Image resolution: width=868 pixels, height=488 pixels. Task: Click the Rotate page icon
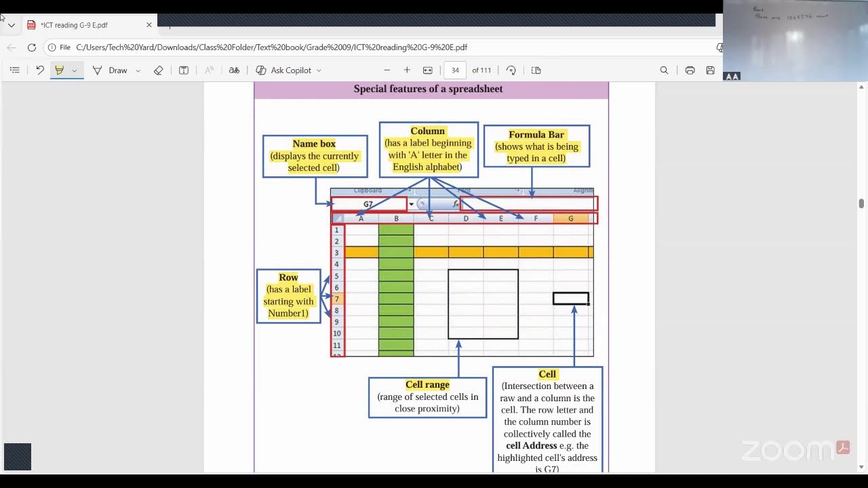point(511,70)
